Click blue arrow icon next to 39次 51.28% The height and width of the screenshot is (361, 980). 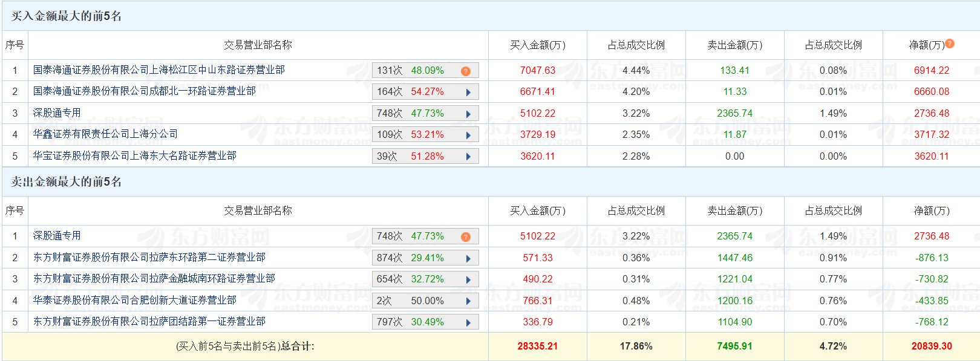point(468,157)
